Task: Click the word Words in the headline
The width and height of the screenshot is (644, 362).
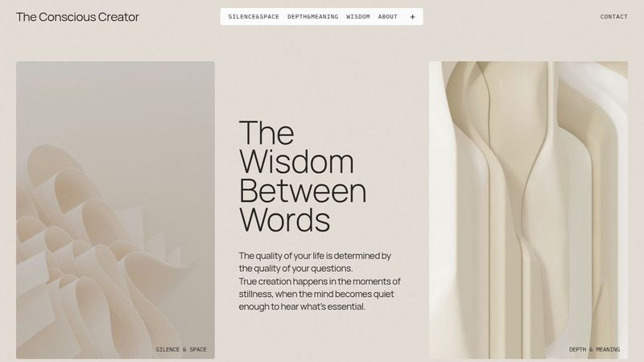Action: (285, 220)
